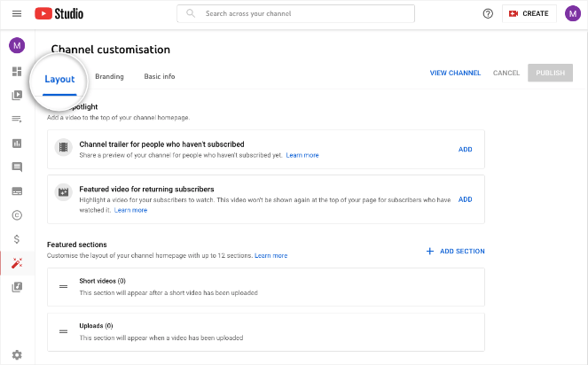This screenshot has width=588, height=365.
Task: Open Subtitles in the sidebar
Action: [x=17, y=190]
